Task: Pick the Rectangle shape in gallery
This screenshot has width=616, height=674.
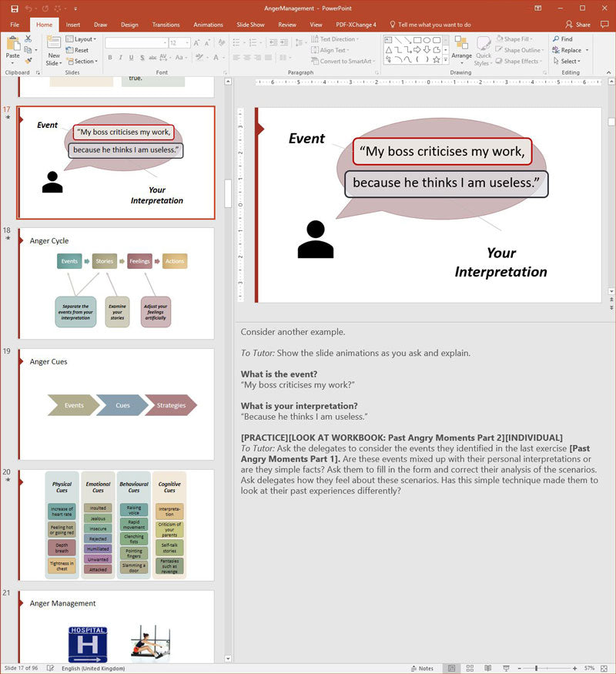Action: pos(417,40)
